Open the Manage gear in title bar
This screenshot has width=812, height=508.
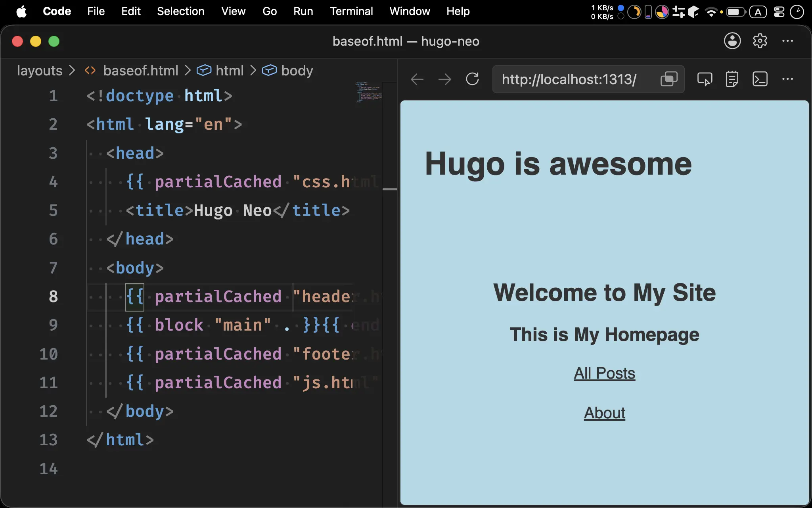760,41
